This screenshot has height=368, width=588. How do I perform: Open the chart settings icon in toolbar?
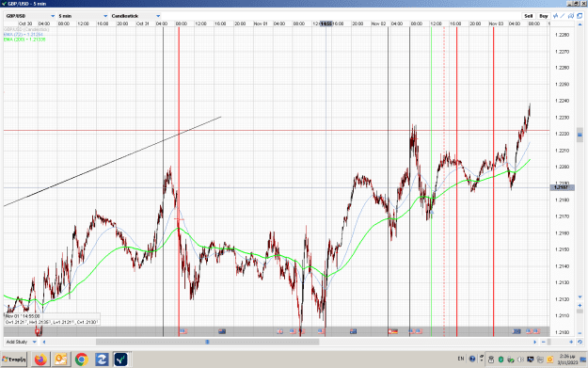pyautogui.click(x=571, y=16)
